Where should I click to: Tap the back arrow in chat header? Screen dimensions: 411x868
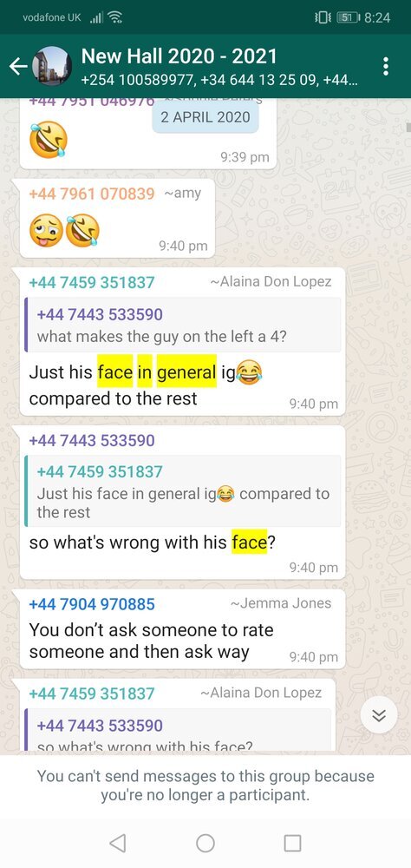[18, 67]
